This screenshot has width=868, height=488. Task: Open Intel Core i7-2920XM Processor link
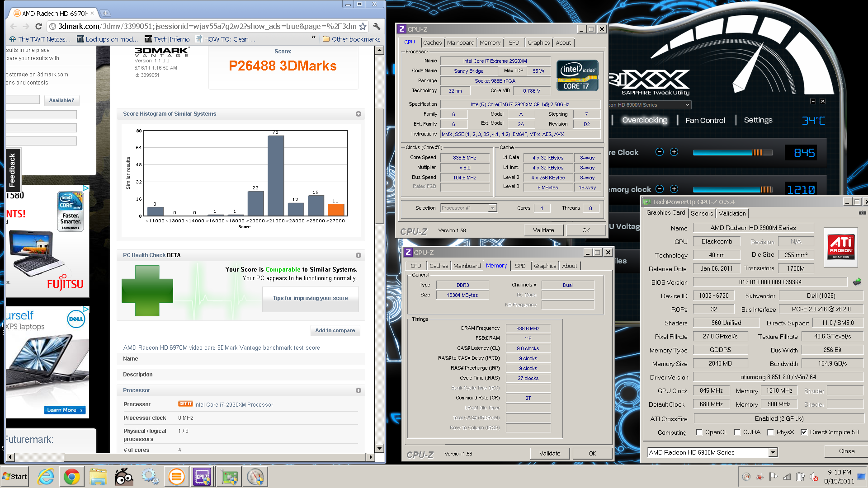coord(233,405)
